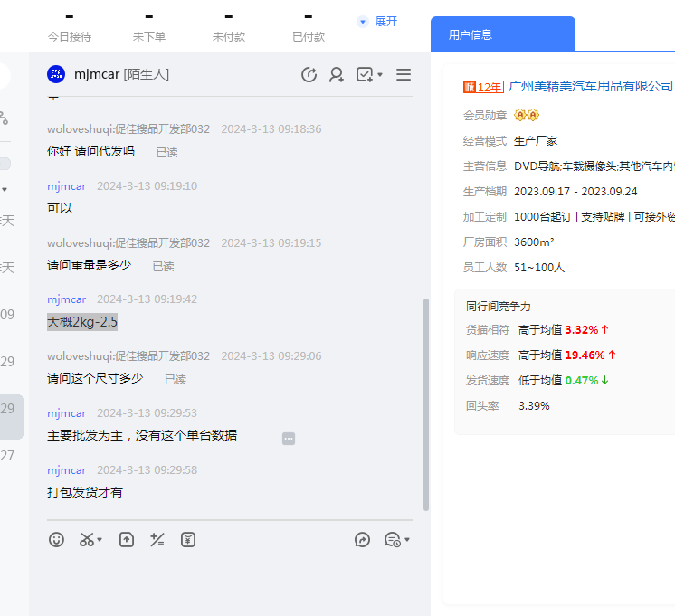Click the ellipsis icon beside the message
Image resolution: width=675 pixels, height=616 pixels.
tap(289, 439)
